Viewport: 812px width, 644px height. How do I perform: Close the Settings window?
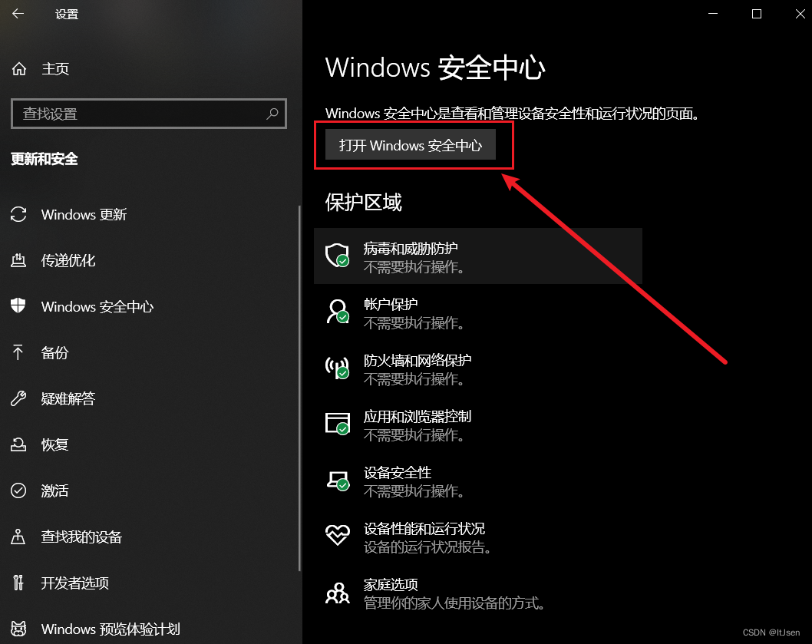(800, 14)
